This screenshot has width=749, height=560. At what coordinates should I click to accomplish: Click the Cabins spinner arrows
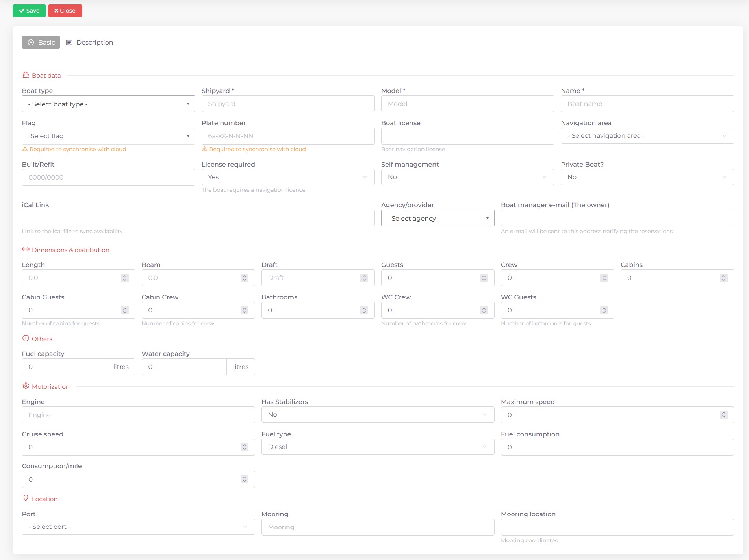click(723, 278)
